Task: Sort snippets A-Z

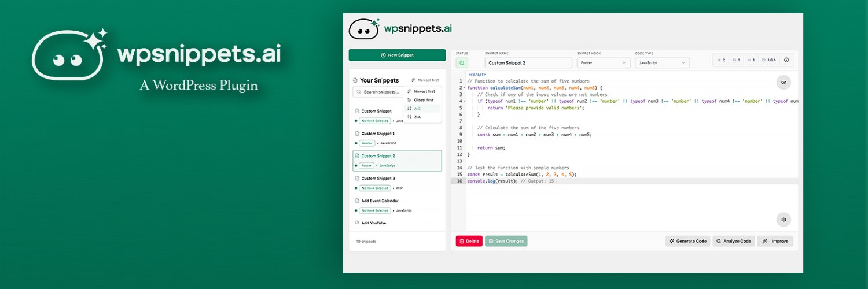Action: click(422, 108)
